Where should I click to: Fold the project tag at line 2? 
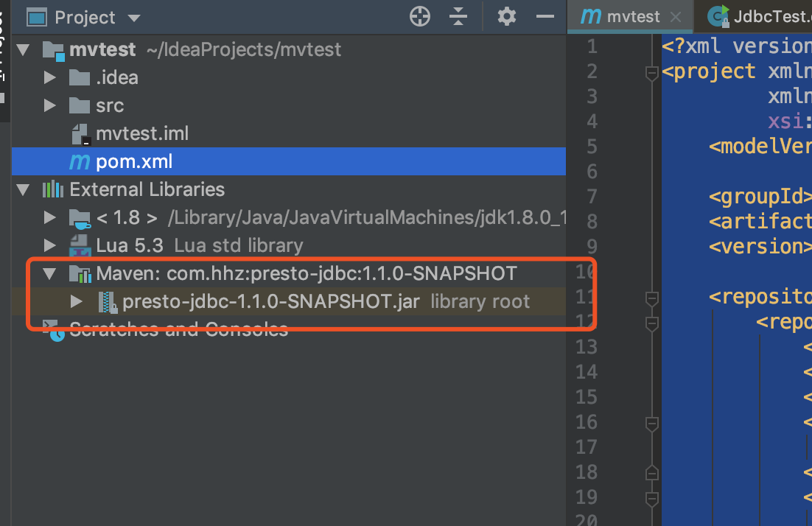(x=652, y=73)
